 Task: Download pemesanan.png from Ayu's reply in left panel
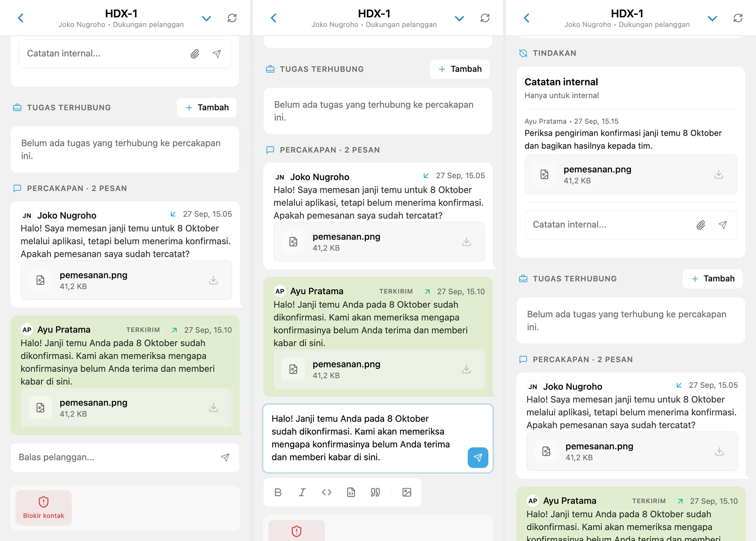pos(214,408)
